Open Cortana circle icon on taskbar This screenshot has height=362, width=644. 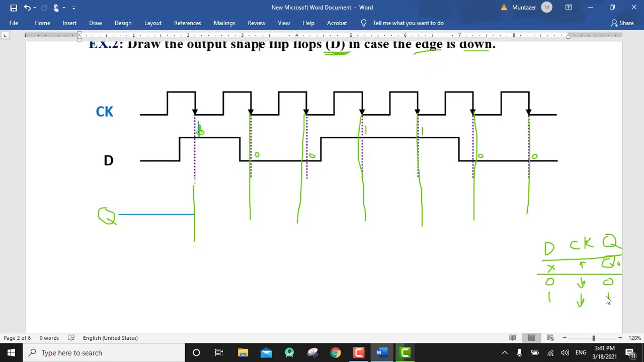[196, 353]
